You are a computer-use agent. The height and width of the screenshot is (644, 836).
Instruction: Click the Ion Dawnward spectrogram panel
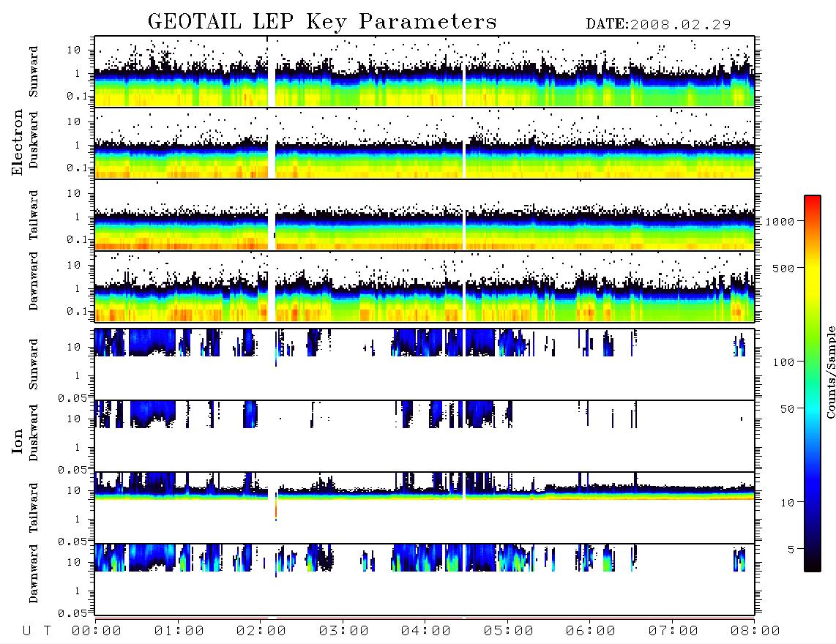click(x=425, y=580)
